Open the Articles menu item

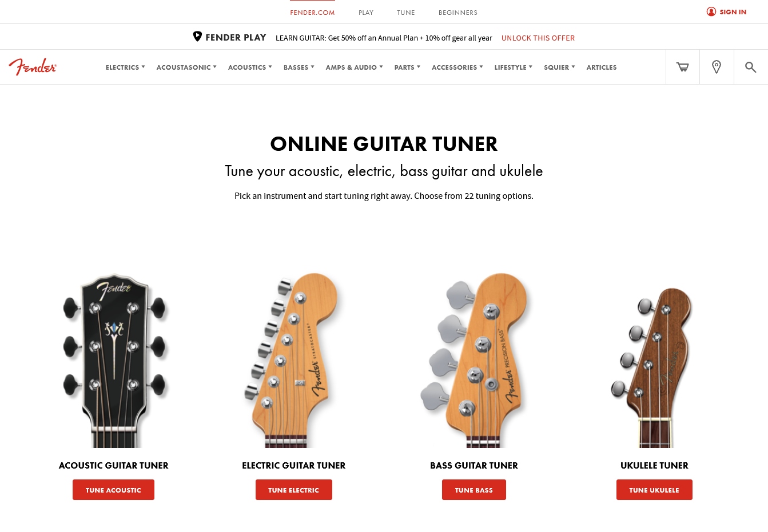602,67
